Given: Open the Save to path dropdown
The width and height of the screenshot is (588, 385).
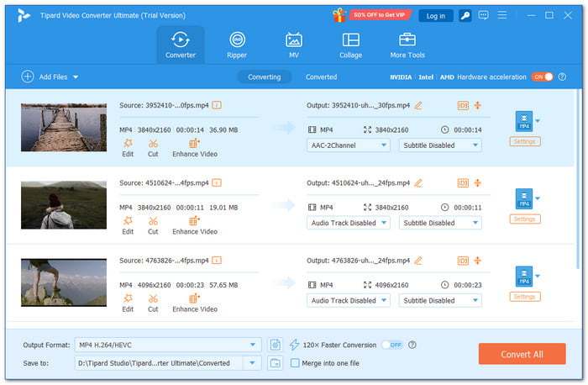Looking at the screenshot, I should pyautogui.click(x=252, y=363).
